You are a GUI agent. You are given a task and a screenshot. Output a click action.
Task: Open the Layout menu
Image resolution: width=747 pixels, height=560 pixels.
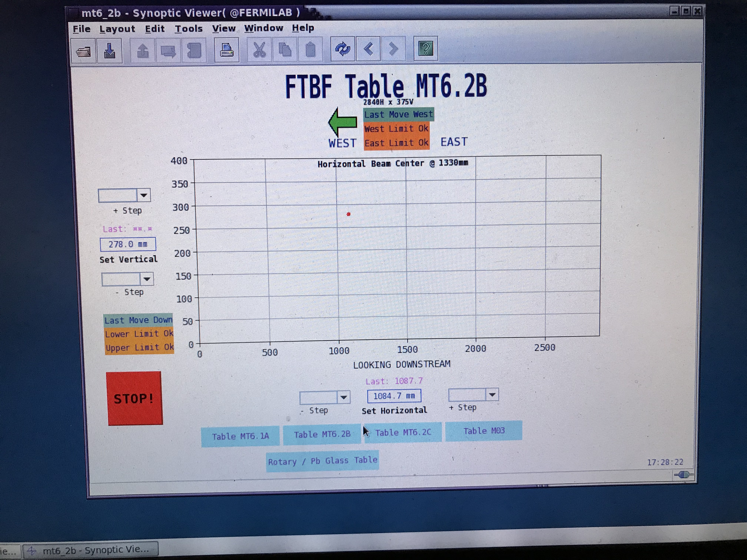(117, 29)
